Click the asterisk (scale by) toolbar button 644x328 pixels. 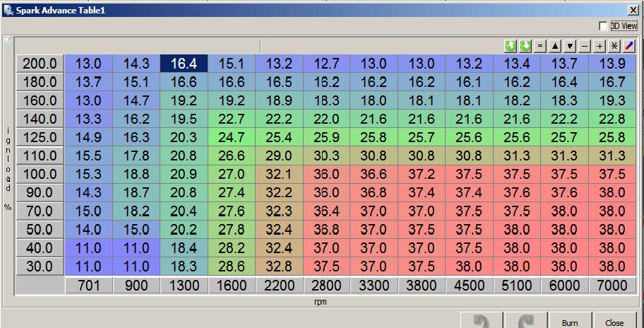(x=614, y=46)
